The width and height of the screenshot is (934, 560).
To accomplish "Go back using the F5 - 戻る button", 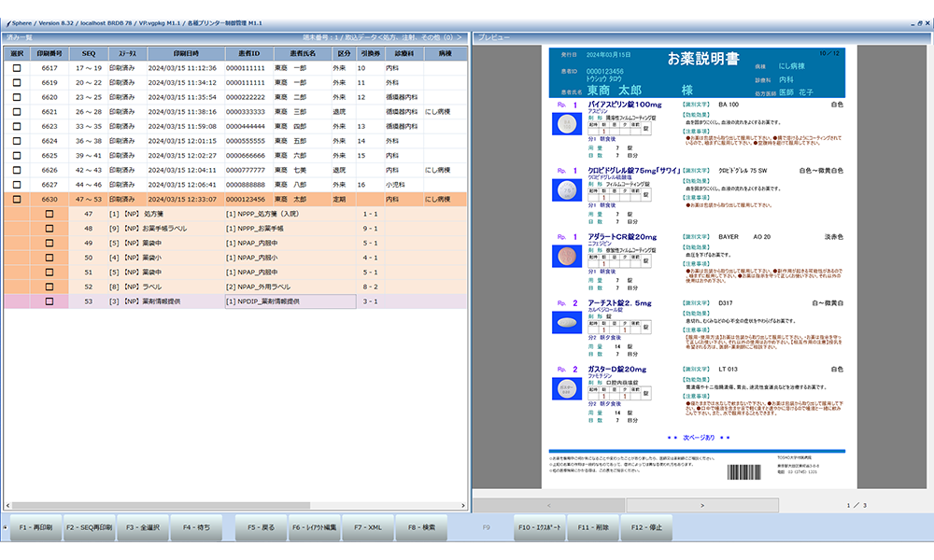I will (x=261, y=528).
